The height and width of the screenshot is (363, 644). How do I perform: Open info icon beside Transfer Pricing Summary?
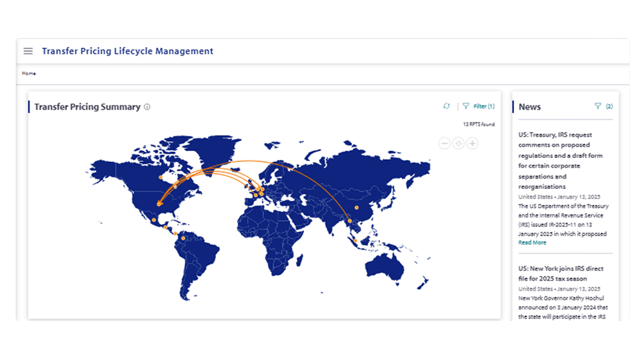pyautogui.click(x=147, y=107)
